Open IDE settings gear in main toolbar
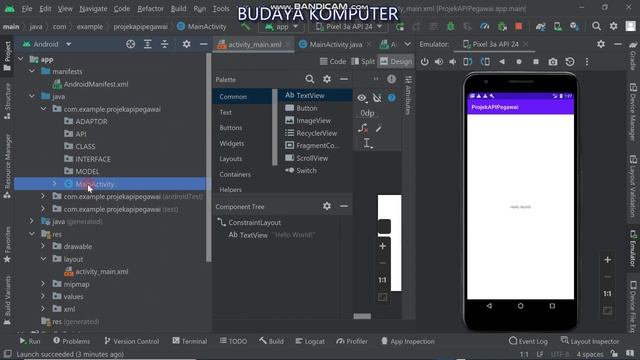The height and width of the screenshot is (360, 640). coord(613,27)
